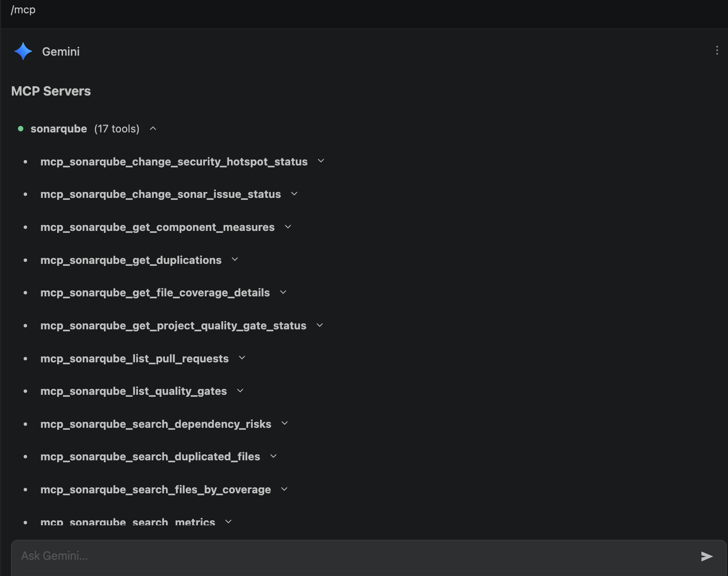Click the sonarqube server name label

(59, 129)
